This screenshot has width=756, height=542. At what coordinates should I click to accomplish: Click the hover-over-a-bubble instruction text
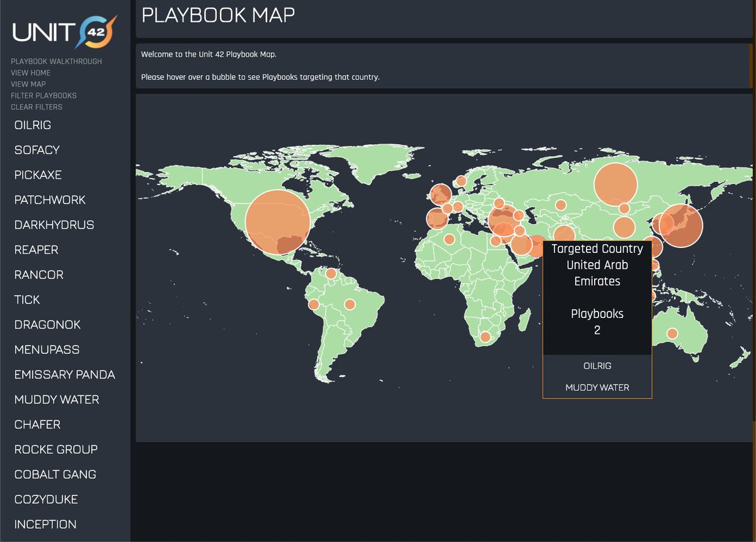pos(260,77)
